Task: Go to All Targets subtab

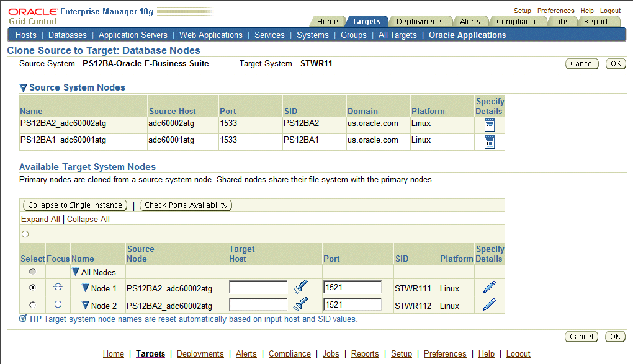Action: [x=398, y=35]
